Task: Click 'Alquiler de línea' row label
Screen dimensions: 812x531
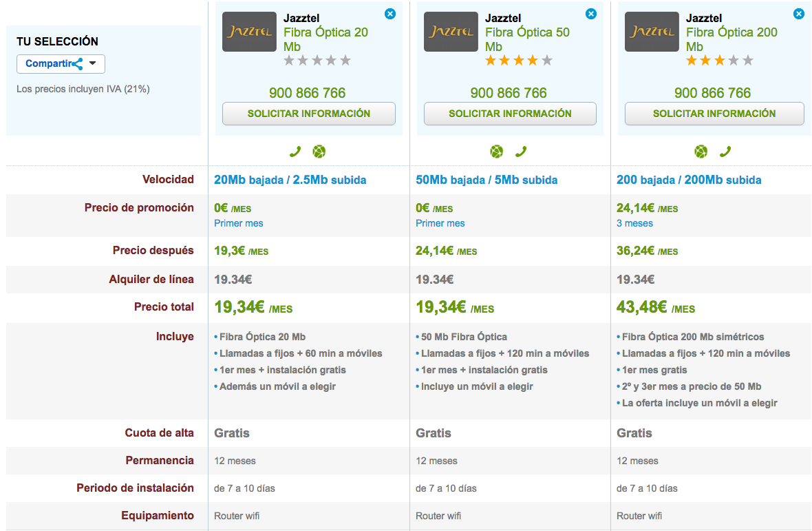Action: click(x=151, y=279)
